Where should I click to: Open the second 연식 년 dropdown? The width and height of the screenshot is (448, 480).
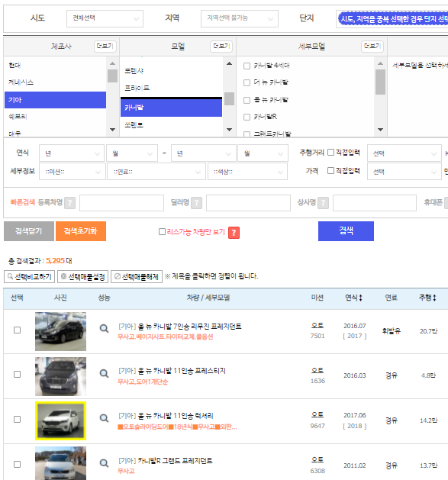click(x=204, y=153)
